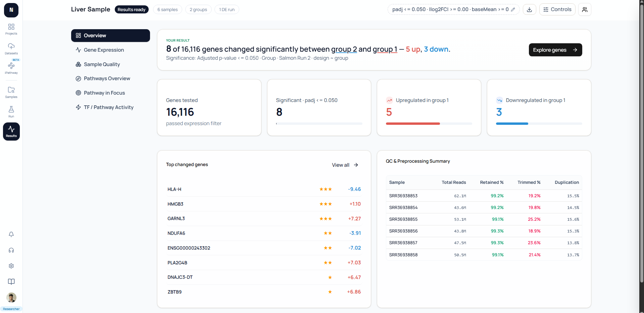This screenshot has width=644, height=313.
Task: Open View all top changed genes
Action: pos(345,165)
